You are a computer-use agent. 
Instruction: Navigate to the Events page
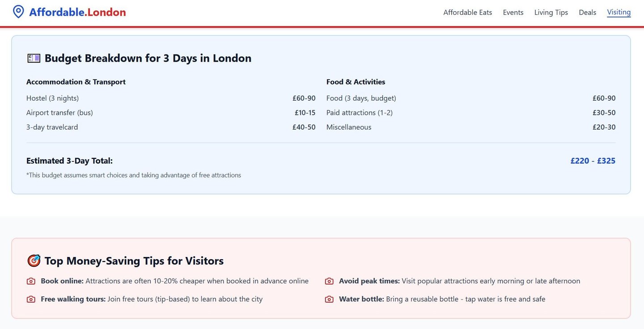pyautogui.click(x=513, y=13)
